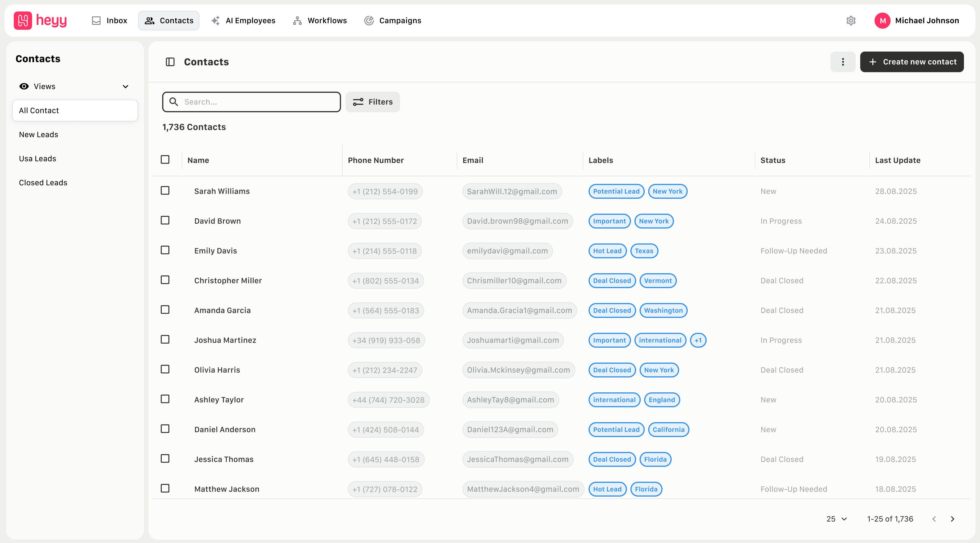Click the search magnifier icon
Screen dimensions: 980x543
pyautogui.click(x=173, y=102)
